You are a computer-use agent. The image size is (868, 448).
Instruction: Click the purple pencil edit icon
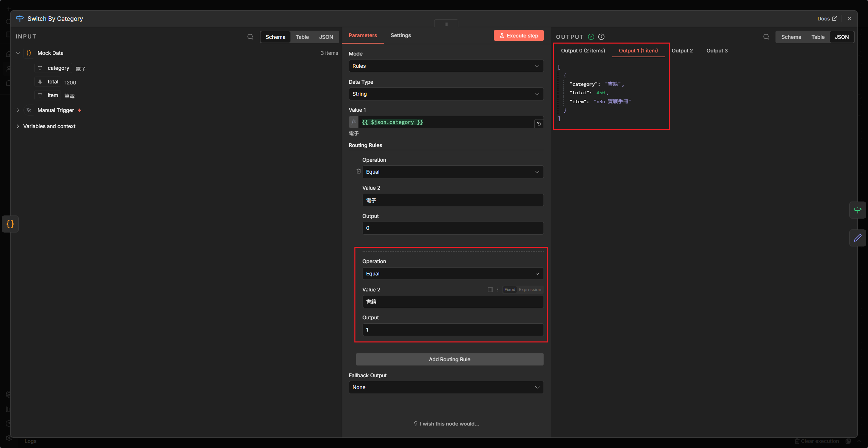tap(857, 238)
